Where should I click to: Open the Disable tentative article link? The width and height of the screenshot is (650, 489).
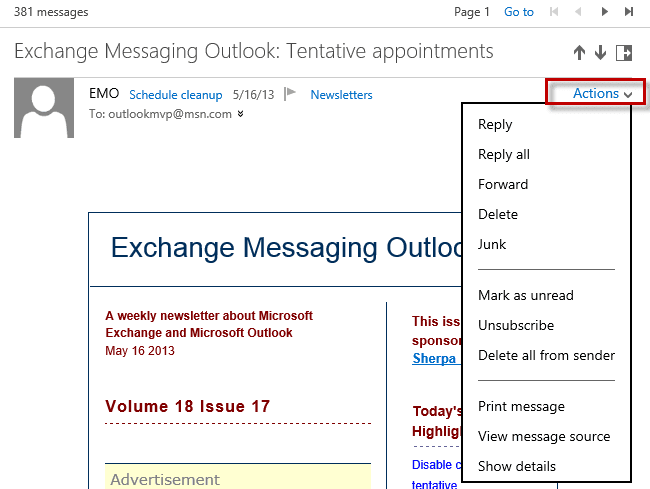click(436, 474)
